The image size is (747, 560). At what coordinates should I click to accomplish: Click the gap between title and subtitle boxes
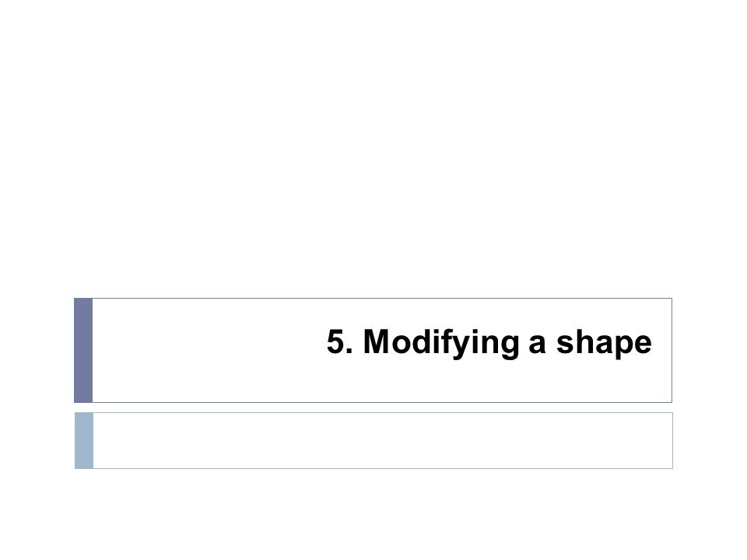(x=373, y=408)
